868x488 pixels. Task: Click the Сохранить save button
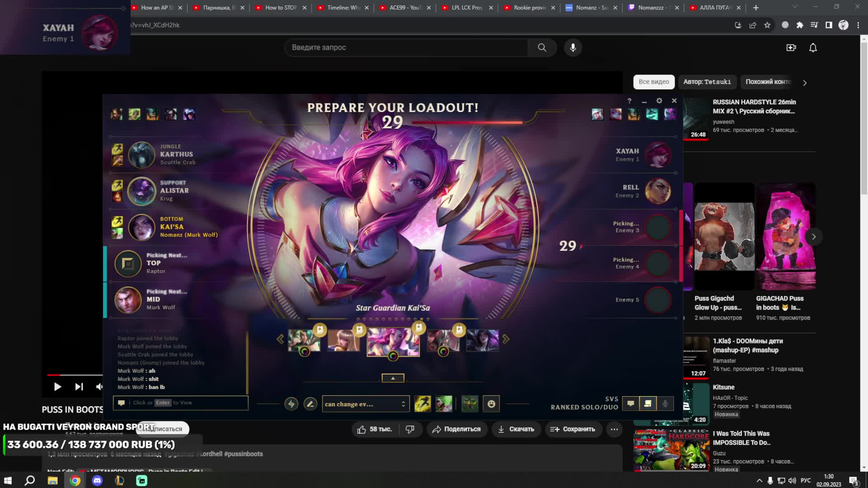tap(573, 429)
